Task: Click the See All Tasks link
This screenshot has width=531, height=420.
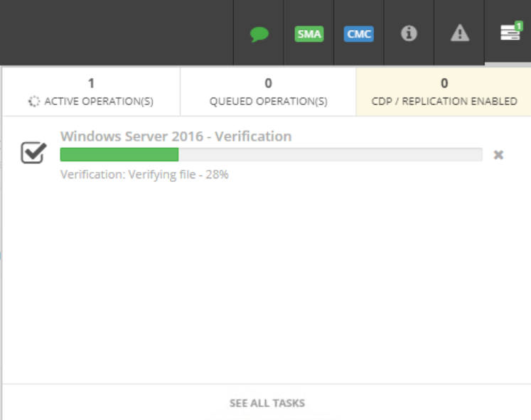Action: pyautogui.click(x=267, y=403)
